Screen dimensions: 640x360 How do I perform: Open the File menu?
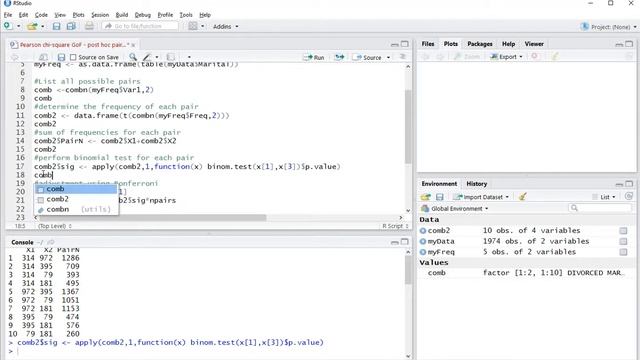[x=8, y=15]
